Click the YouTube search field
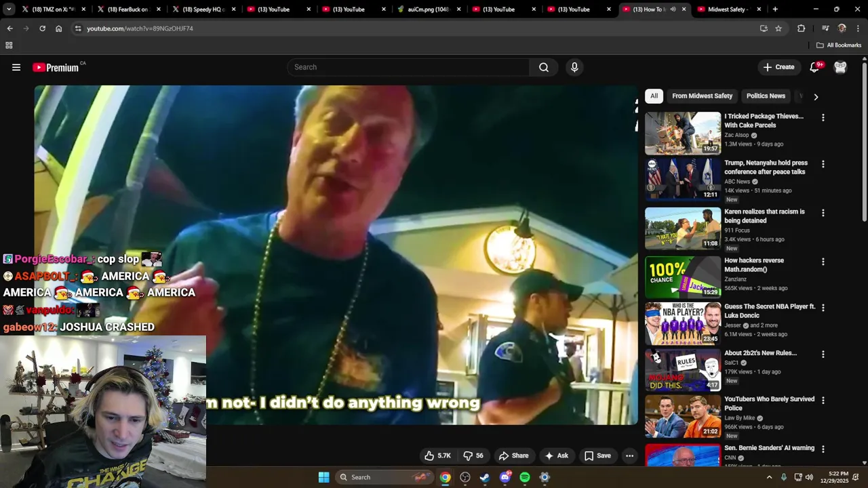The width and height of the screenshot is (868, 488). (408, 67)
